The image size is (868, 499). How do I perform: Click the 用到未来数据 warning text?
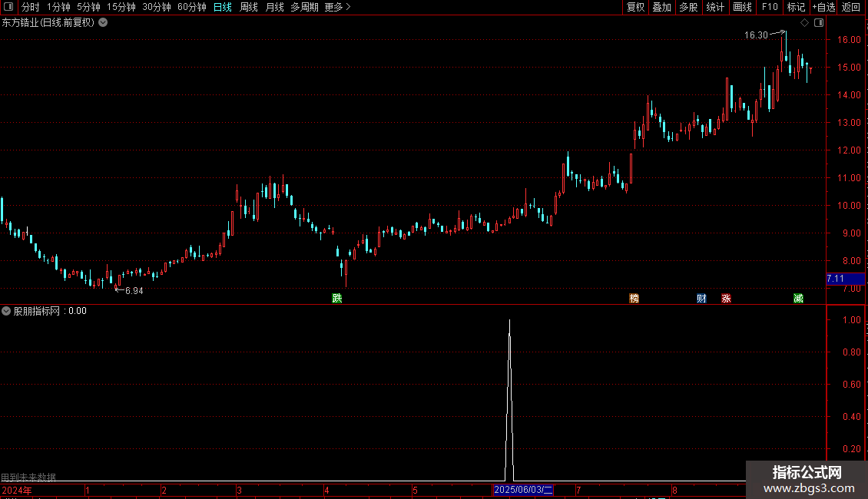[x=28, y=477]
